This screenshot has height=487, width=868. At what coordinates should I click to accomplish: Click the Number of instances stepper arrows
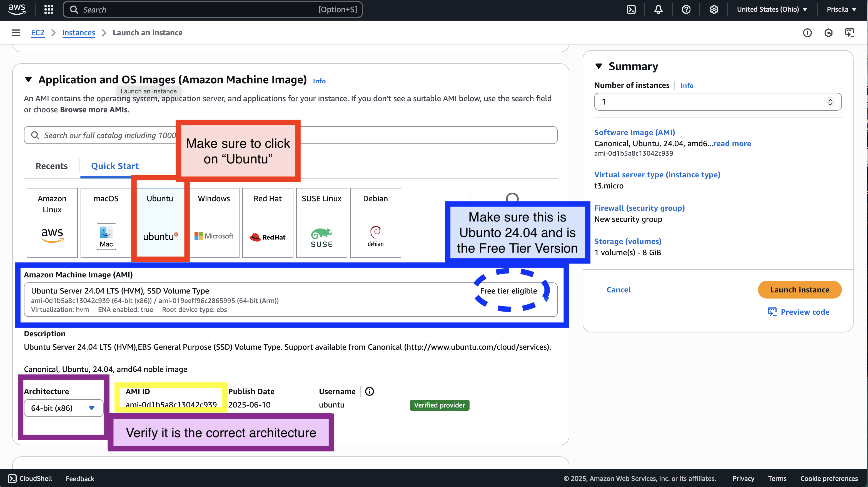click(x=830, y=101)
